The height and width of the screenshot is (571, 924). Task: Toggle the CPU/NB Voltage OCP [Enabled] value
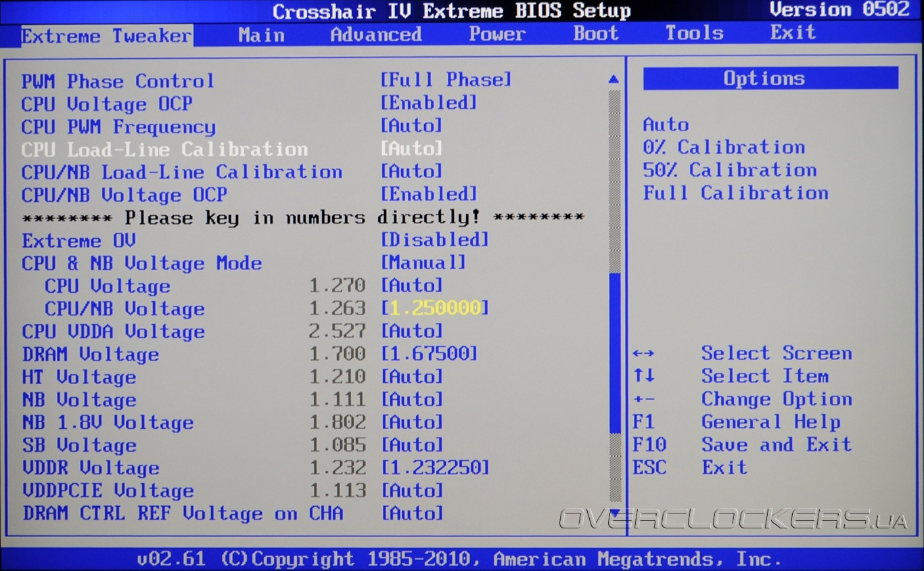[x=429, y=194]
